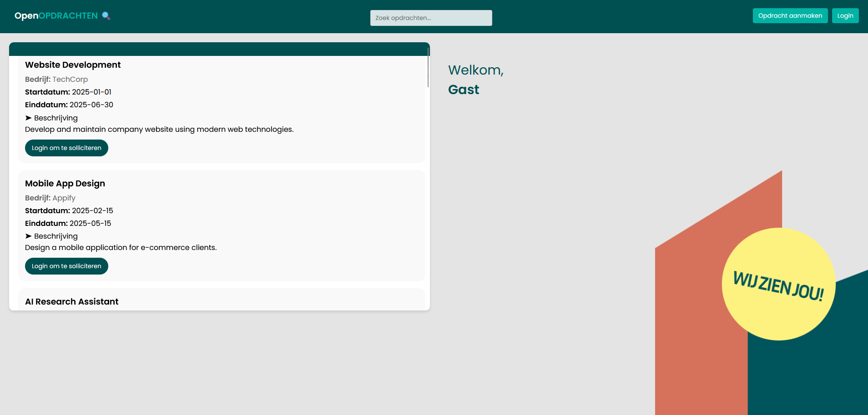This screenshot has width=868, height=415.
Task: Open the TechCorp company link
Action: point(69,79)
